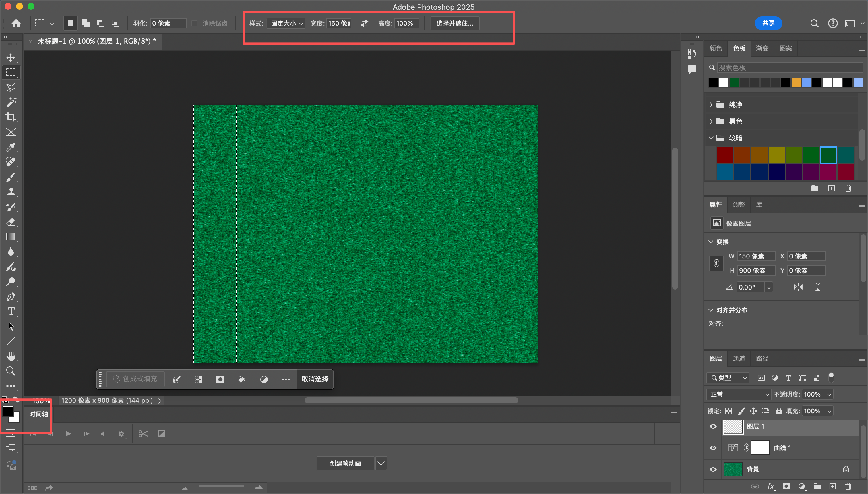Open the search icon at top right
The image size is (868, 494).
click(x=814, y=23)
